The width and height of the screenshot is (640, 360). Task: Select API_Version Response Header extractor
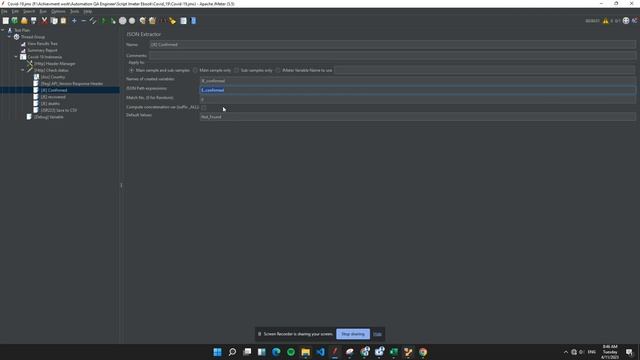click(72, 84)
